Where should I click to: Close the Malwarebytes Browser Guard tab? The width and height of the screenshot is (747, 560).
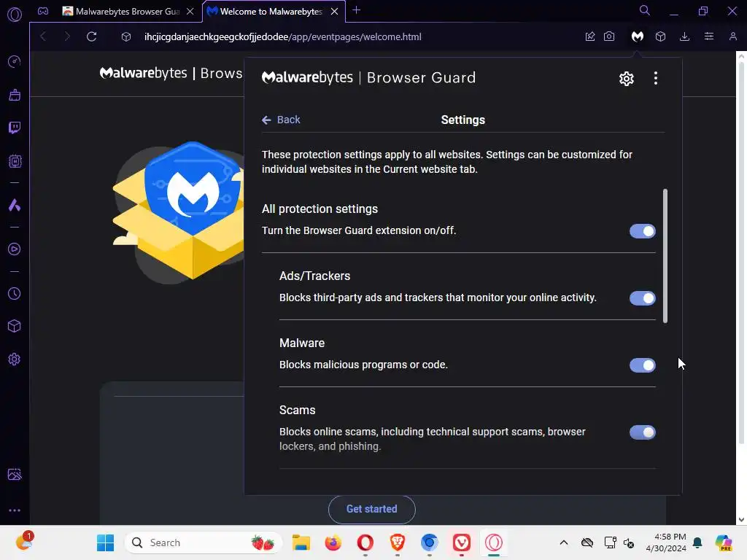tap(190, 12)
